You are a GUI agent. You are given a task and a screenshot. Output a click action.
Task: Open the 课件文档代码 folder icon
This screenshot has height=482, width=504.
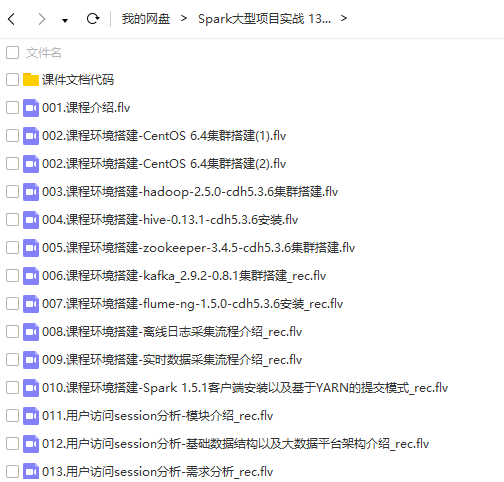tap(31, 80)
